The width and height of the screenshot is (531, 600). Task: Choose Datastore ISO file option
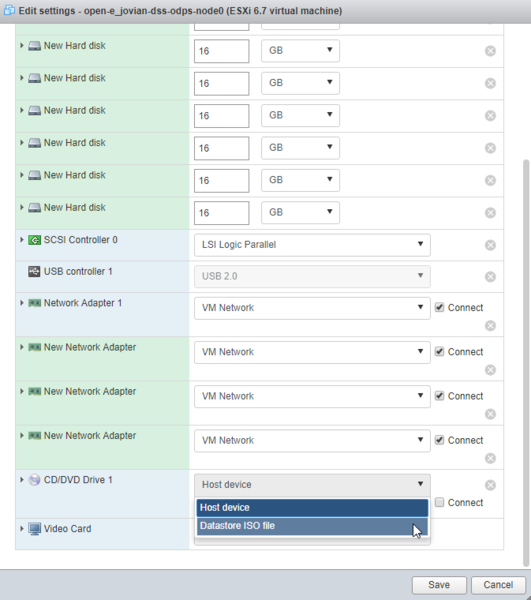click(312, 526)
